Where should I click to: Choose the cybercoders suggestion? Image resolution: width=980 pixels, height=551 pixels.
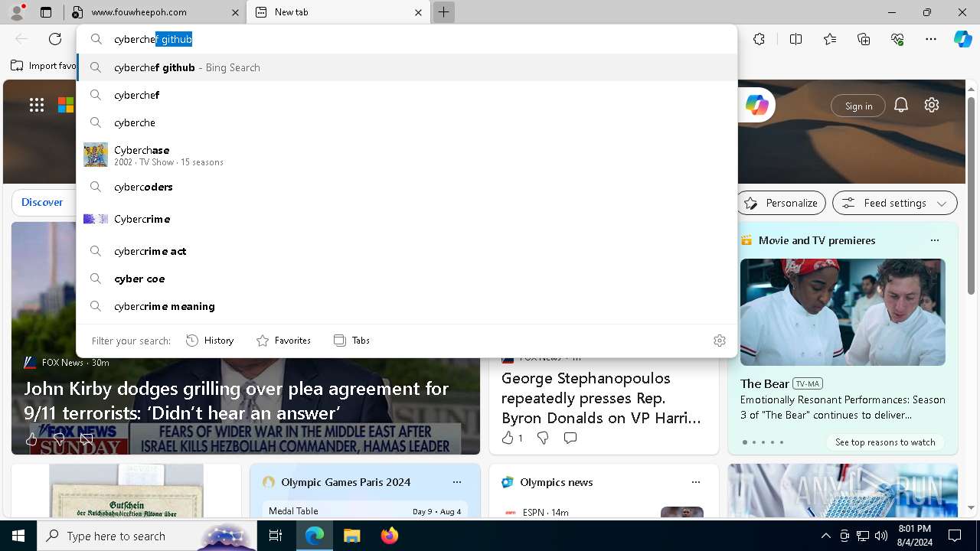coord(407,187)
